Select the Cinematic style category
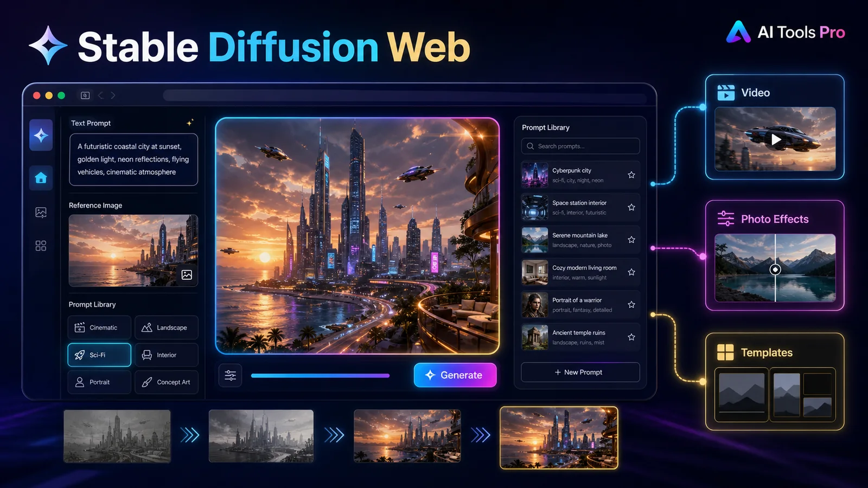The image size is (868, 488). [x=99, y=328]
